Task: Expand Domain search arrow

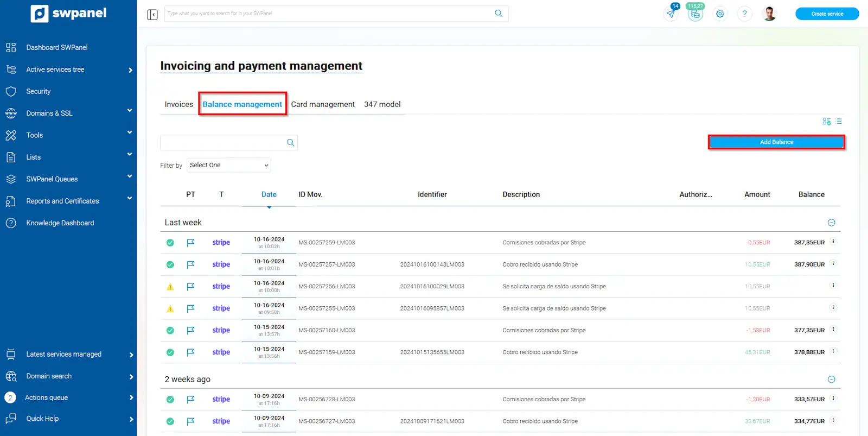Action: point(131,377)
